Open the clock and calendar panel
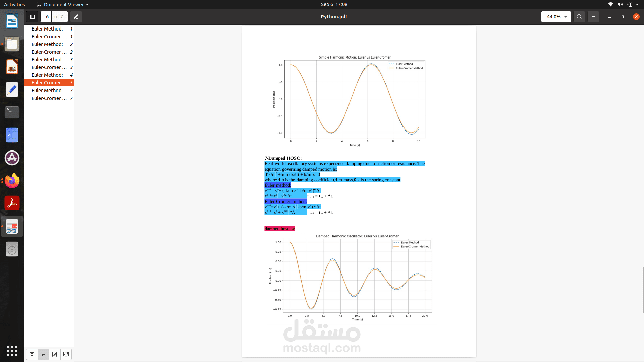 [x=334, y=4]
